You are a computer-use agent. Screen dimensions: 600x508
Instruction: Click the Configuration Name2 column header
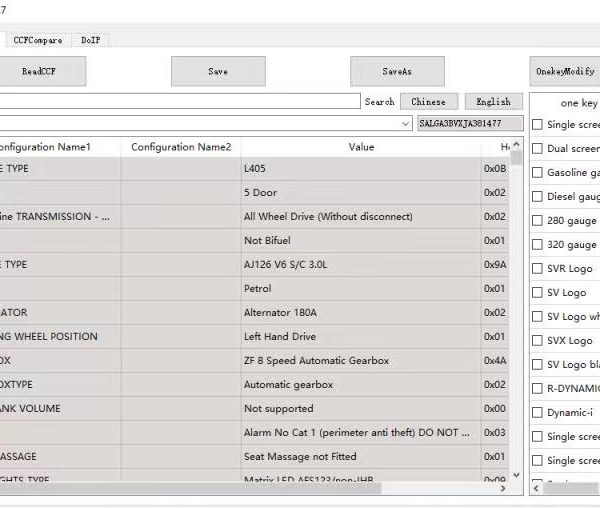(181, 147)
